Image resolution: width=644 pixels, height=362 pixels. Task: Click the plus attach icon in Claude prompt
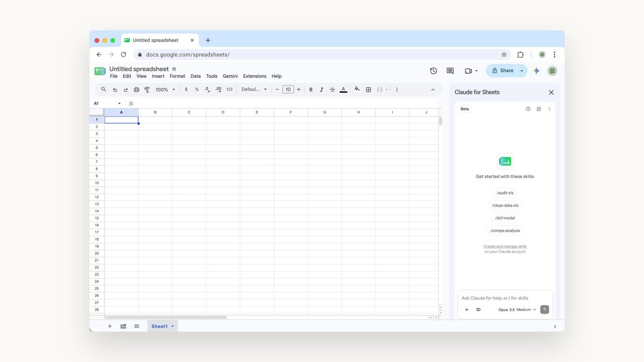pos(467,310)
